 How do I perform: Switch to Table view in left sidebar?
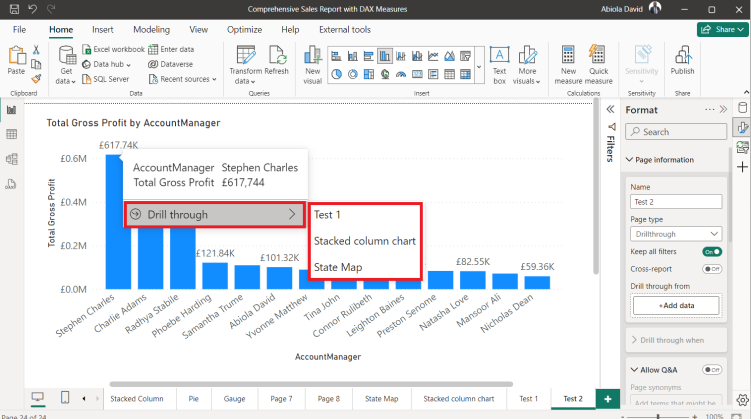tap(11, 134)
